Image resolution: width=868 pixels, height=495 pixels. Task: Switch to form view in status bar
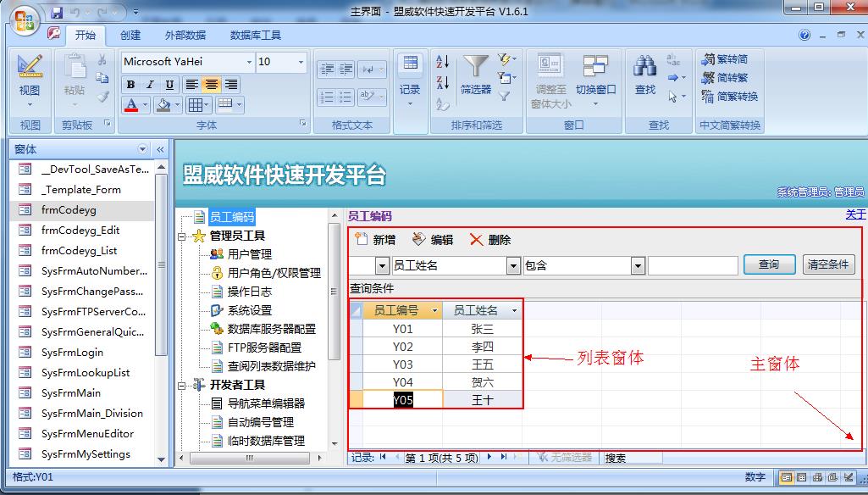tap(786, 477)
